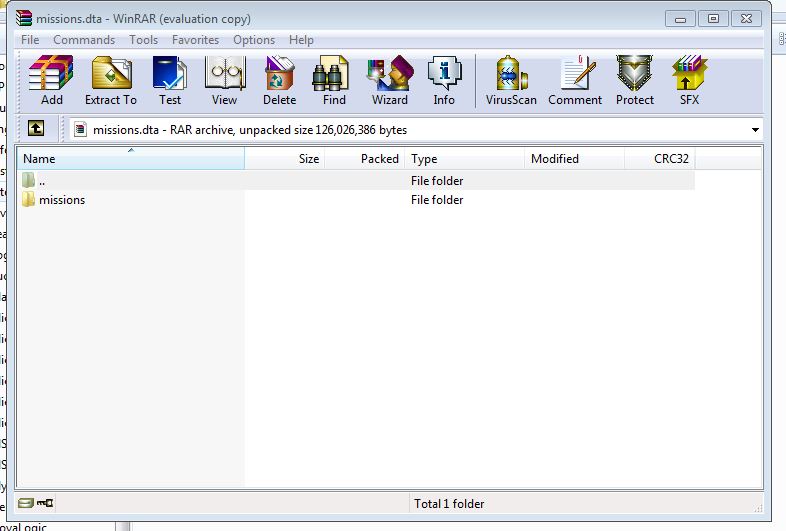Sort list by Type column

[465, 158]
